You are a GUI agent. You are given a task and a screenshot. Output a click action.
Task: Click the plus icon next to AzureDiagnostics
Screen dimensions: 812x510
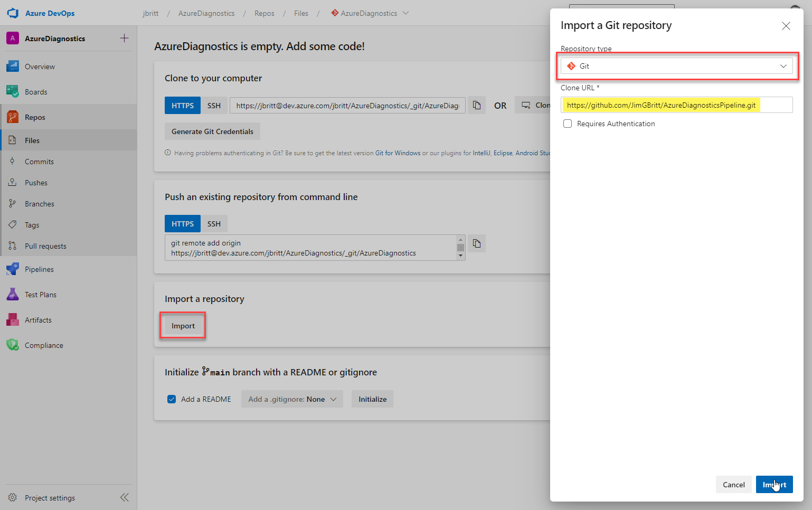point(124,38)
